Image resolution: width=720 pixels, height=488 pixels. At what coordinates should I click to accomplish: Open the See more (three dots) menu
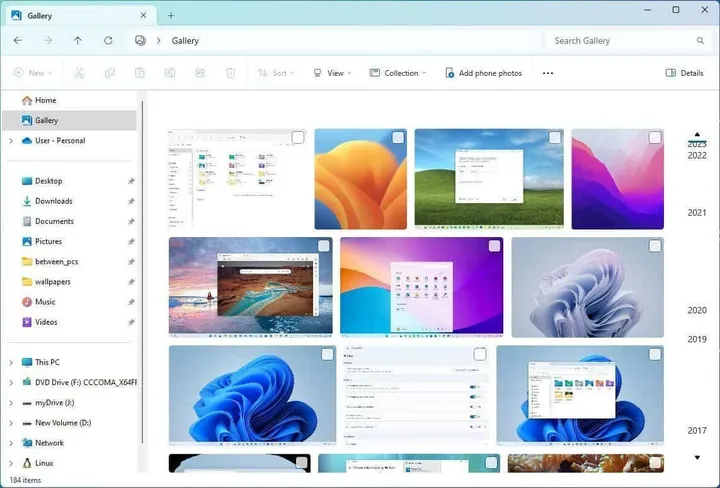(547, 73)
